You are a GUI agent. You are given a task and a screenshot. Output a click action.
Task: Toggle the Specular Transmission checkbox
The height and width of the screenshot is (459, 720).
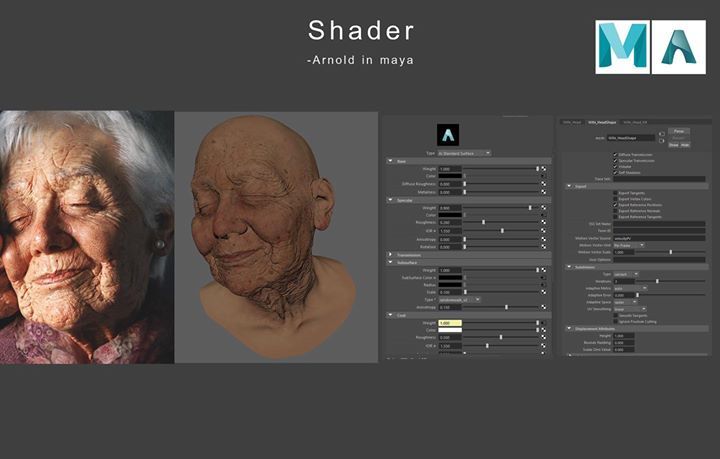(615, 161)
